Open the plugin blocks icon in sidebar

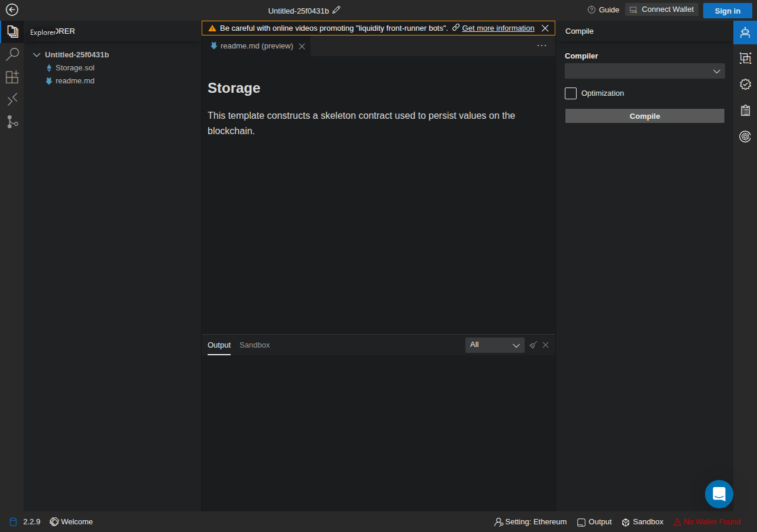tap(12, 77)
